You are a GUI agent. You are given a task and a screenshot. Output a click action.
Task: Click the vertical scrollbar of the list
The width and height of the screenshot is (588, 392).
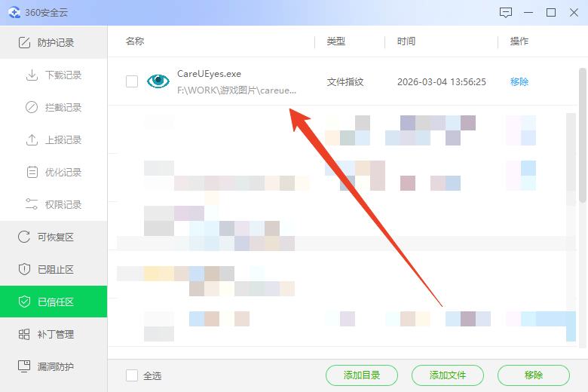(x=582, y=136)
